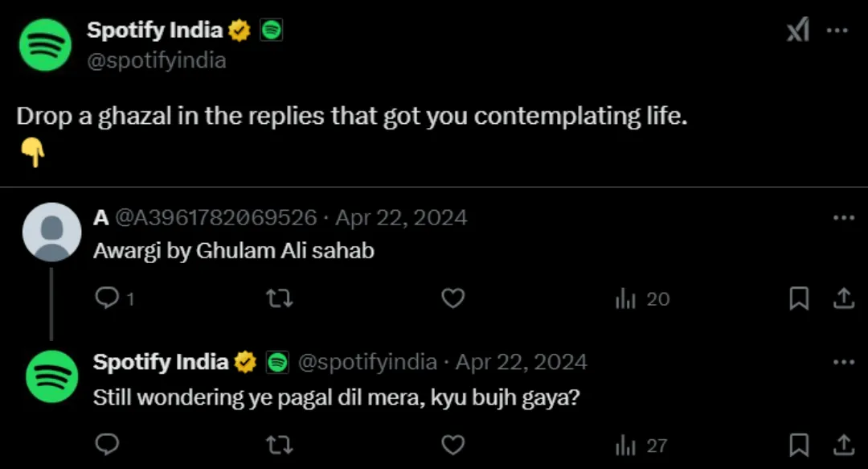
Task: Share Spotify India's reply tweet
Action: click(x=844, y=444)
